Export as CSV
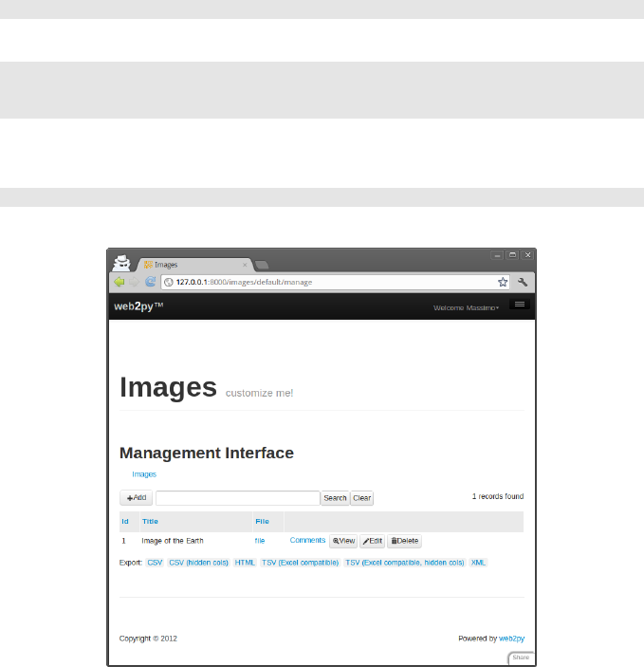The height and width of the screenshot is (667, 644). pos(155,563)
